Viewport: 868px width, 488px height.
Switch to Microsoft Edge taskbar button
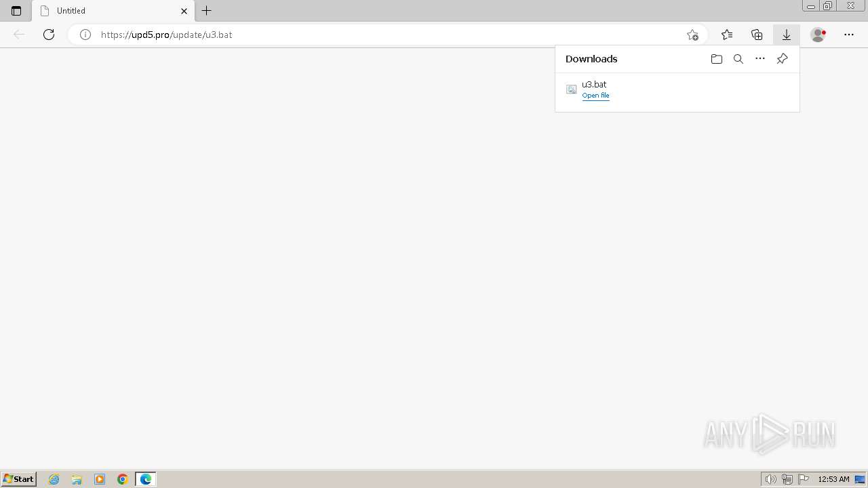(x=146, y=479)
